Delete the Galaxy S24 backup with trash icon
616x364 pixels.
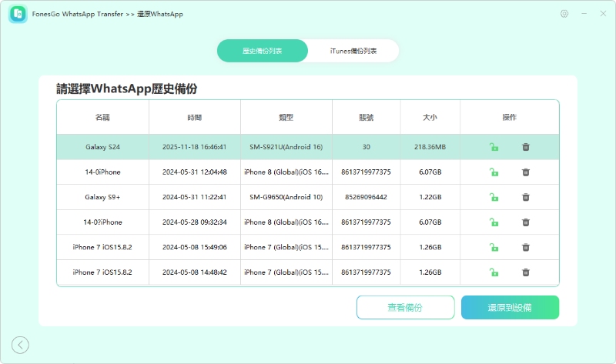(526, 147)
